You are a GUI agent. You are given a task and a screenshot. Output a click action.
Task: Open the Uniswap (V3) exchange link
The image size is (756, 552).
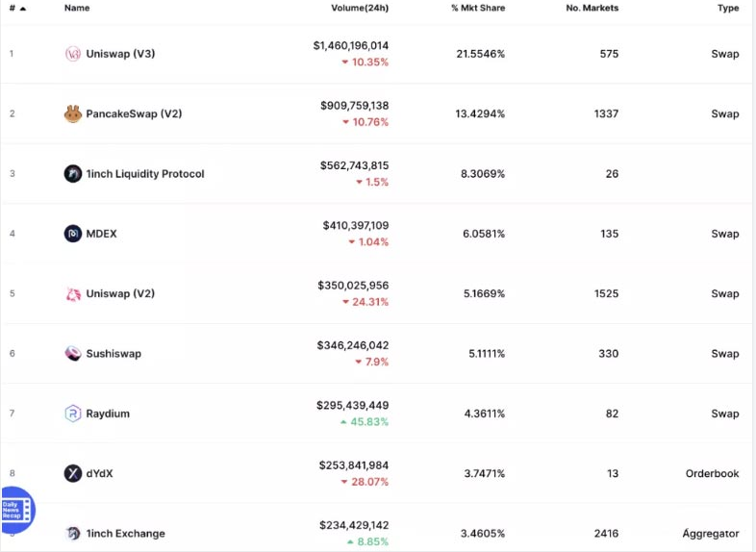point(120,54)
